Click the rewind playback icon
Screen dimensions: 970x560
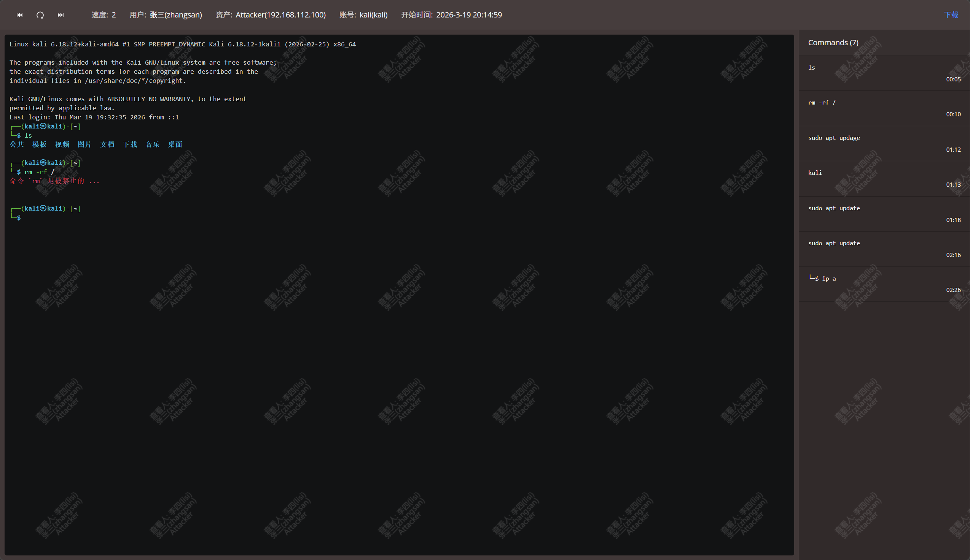coord(20,15)
